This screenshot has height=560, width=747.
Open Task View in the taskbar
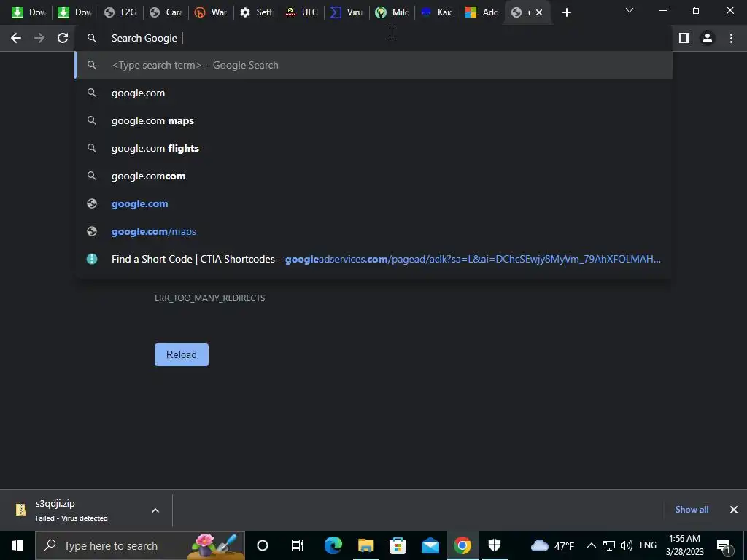[x=298, y=545]
